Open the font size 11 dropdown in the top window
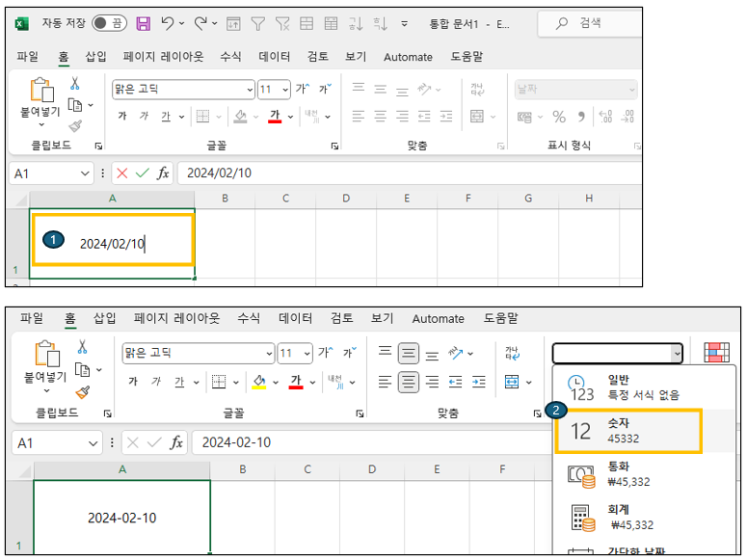This screenshot has width=747, height=560. coord(285,89)
